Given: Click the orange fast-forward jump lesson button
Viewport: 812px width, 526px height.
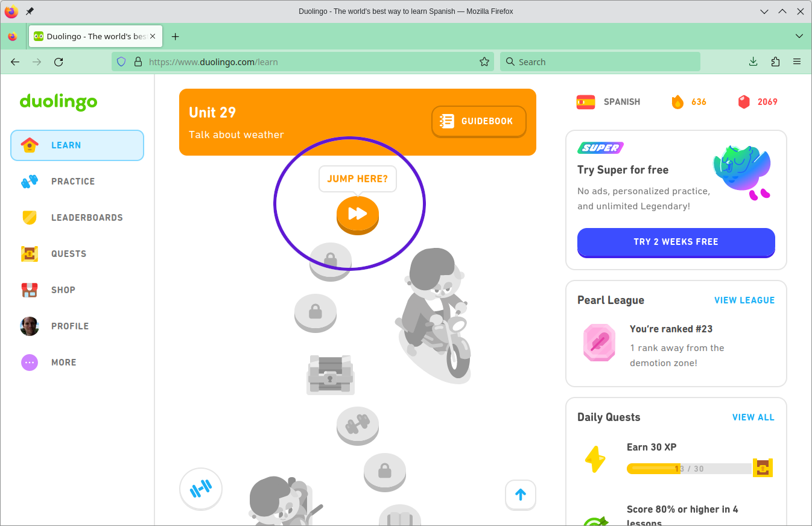Looking at the screenshot, I should click(x=358, y=215).
